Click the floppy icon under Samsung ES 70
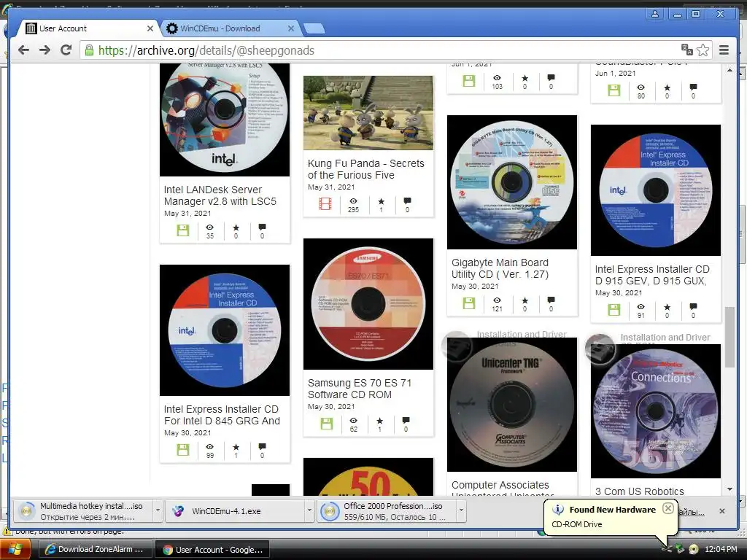The image size is (747, 560). click(x=327, y=424)
